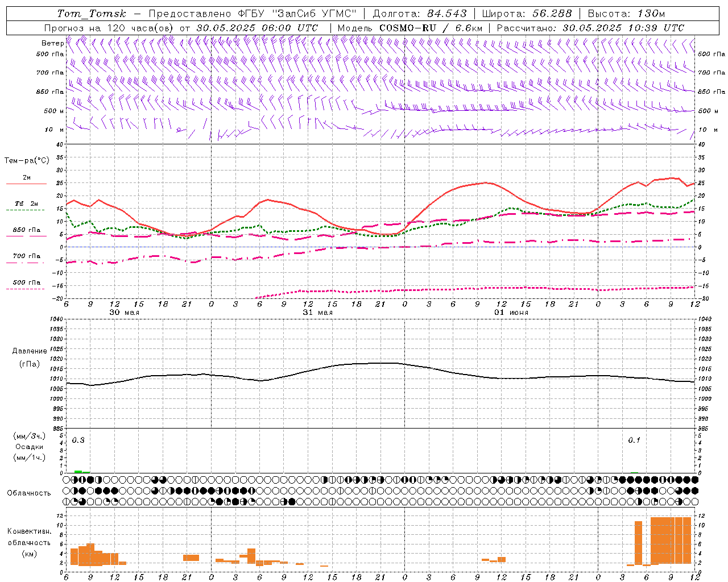Screen dimensions: 728x582
Task: Click the "Осадки" precipitation label
Action: click(x=29, y=447)
